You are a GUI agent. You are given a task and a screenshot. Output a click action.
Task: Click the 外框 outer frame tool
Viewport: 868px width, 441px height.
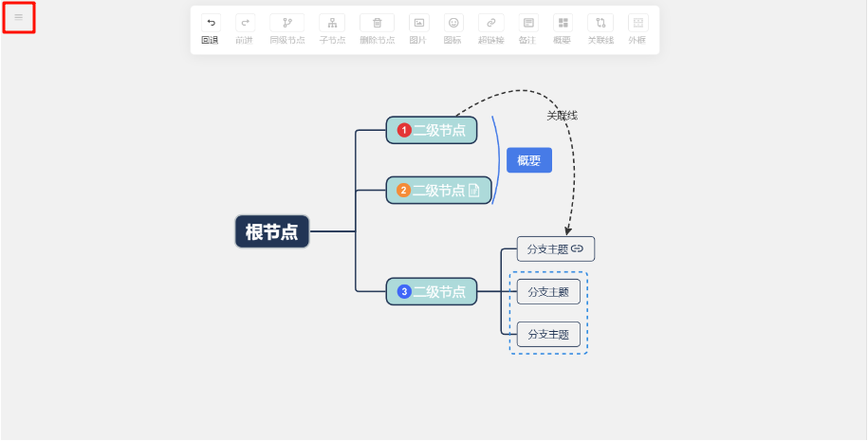pos(638,24)
